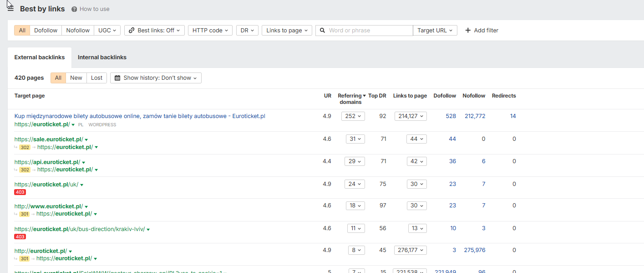Switch to Internal backlinks tab
The image size is (644, 273).
click(x=102, y=57)
